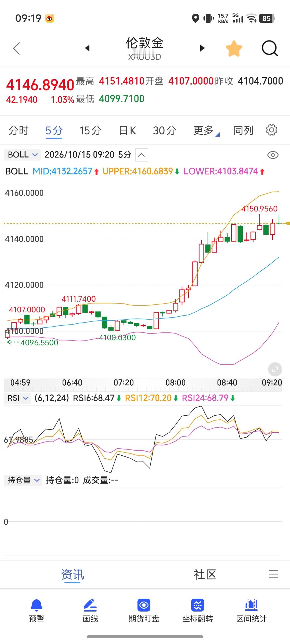
Task: Tap the 最低 4099.7100 value
Action: coord(122,99)
